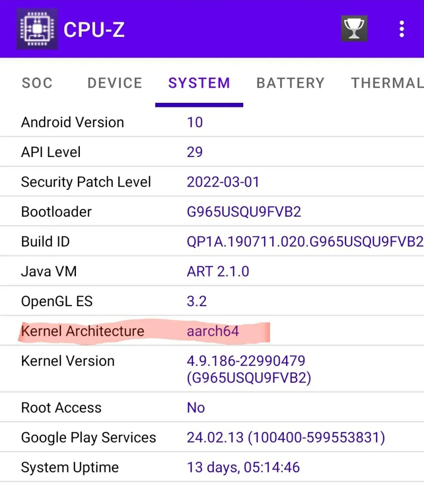Click the highlighted aarch64 kernel architecture value
This screenshot has height=504, width=424.
point(213,331)
